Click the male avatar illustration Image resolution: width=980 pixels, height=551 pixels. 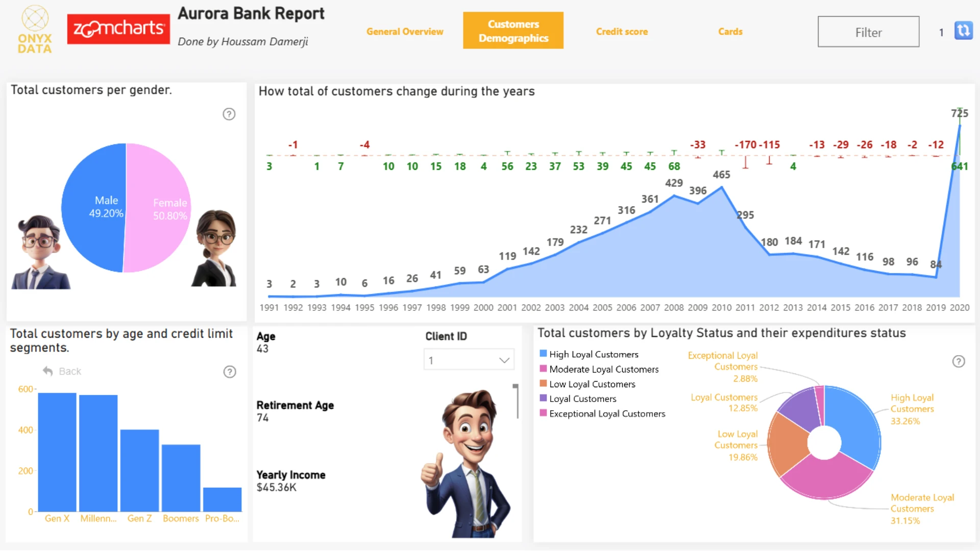(x=40, y=252)
